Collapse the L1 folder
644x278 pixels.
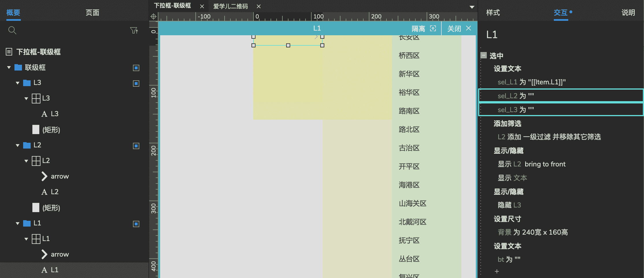(18, 223)
